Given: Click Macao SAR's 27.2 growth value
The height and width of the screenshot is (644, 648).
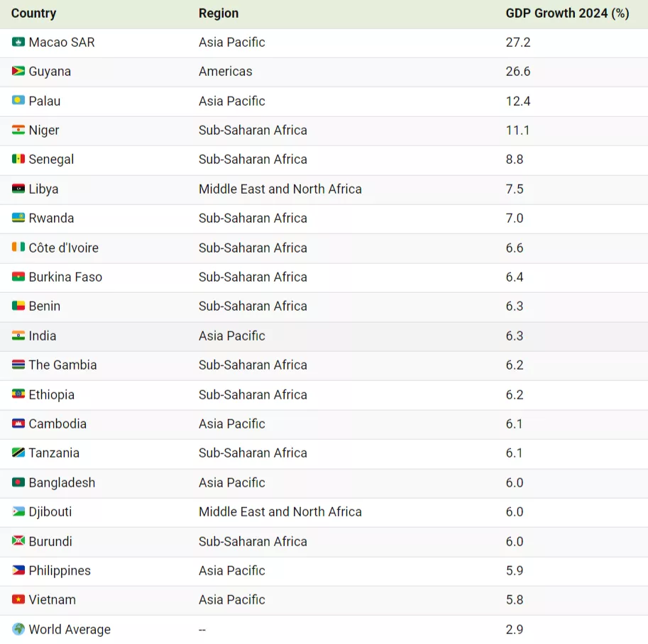Looking at the screenshot, I should (518, 42).
